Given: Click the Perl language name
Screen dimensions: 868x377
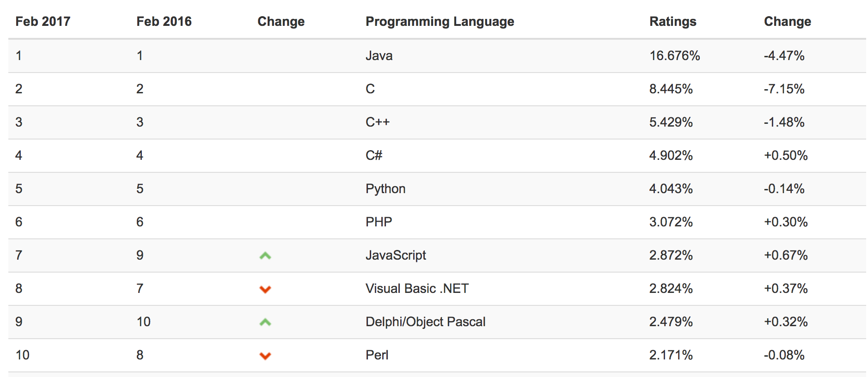Looking at the screenshot, I should point(377,355).
